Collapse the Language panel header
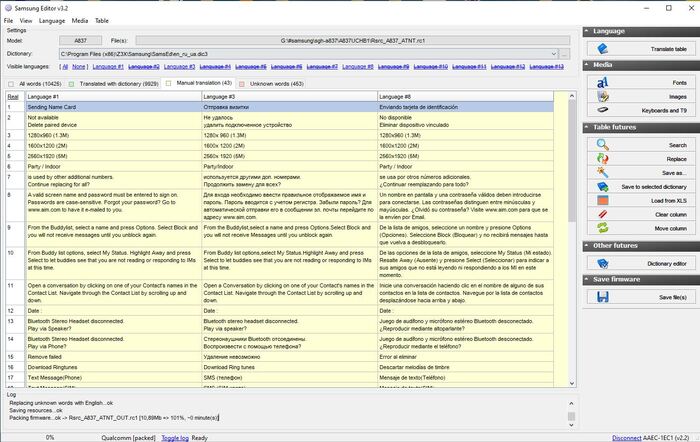Screen dimensions: 700x442 coord(641,31)
